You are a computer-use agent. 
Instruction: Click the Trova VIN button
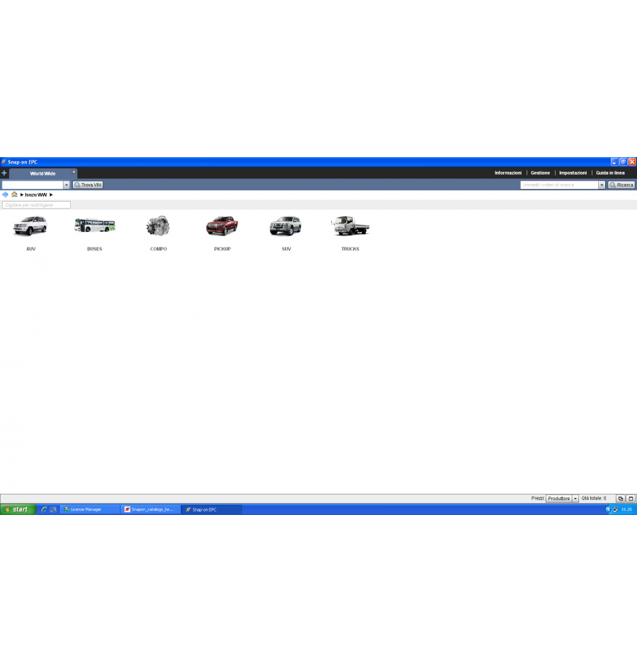(88, 185)
